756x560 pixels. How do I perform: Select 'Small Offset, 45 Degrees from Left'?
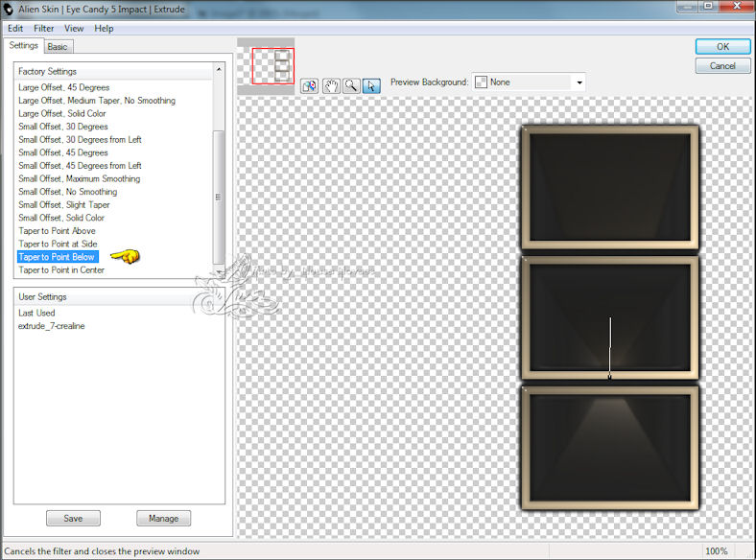(x=80, y=166)
